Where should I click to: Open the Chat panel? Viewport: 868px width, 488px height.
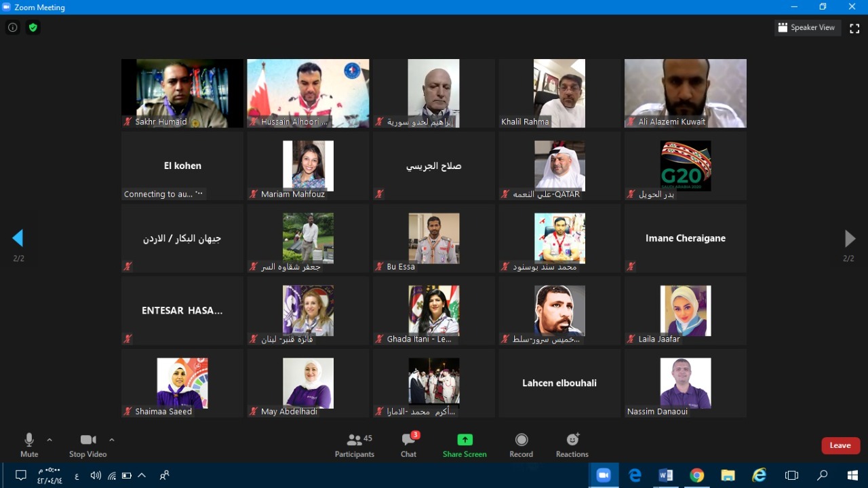pos(408,445)
